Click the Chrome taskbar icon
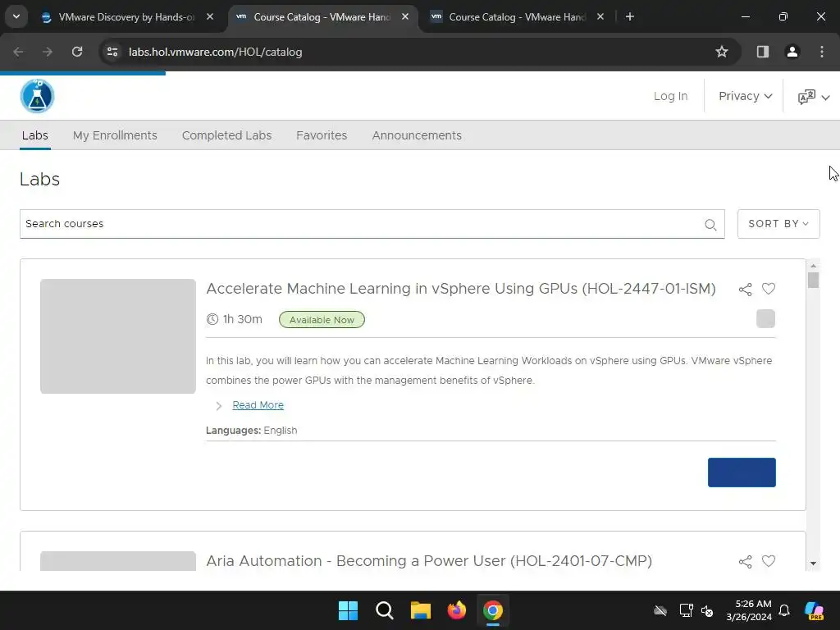Screen dimensions: 840x630 pos(493,610)
